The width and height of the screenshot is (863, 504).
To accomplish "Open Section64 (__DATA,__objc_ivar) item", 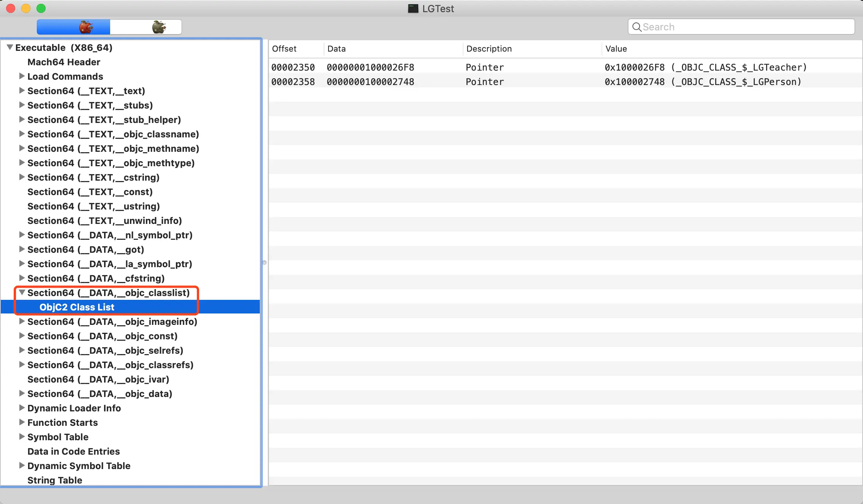I will (x=98, y=379).
